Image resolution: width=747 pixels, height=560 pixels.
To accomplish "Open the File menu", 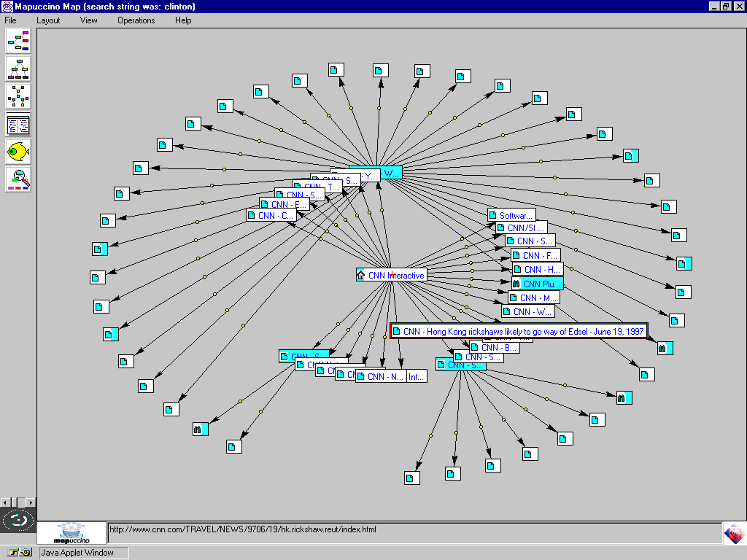I will point(10,20).
